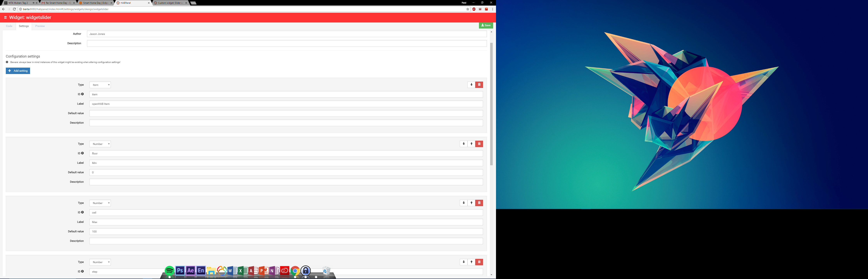The height and width of the screenshot is (279, 868).
Task: Open the hamburger side menu
Action: click(x=5, y=17)
